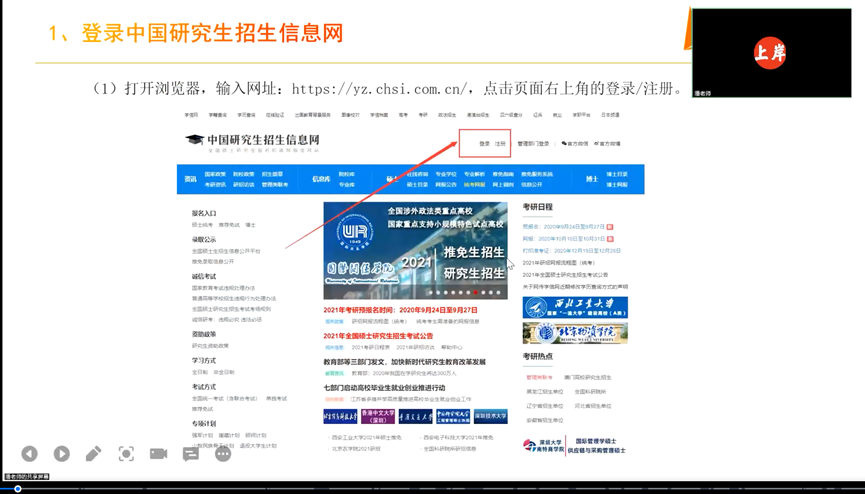Click the 上岸 presenter video thumbnail

(x=771, y=54)
